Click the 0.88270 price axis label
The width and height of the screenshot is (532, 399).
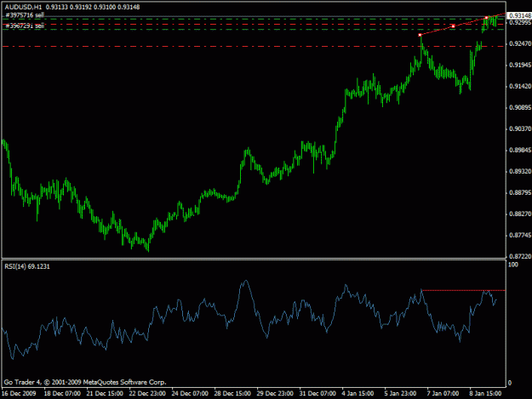coord(520,214)
